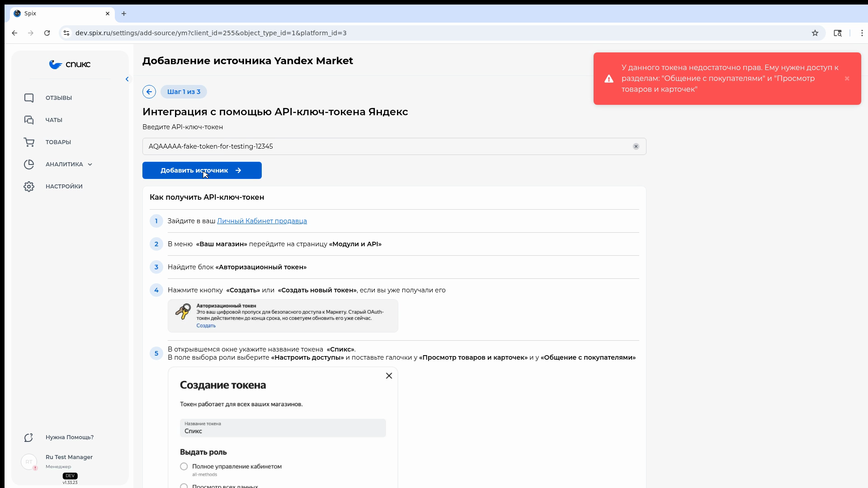Click the keys icon in token illustration

(x=183, y=312)
